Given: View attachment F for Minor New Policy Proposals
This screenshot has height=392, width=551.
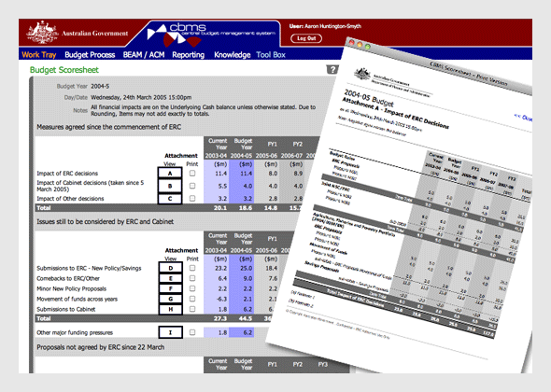Looking at the screenshot, I should [x=170, y=288].
